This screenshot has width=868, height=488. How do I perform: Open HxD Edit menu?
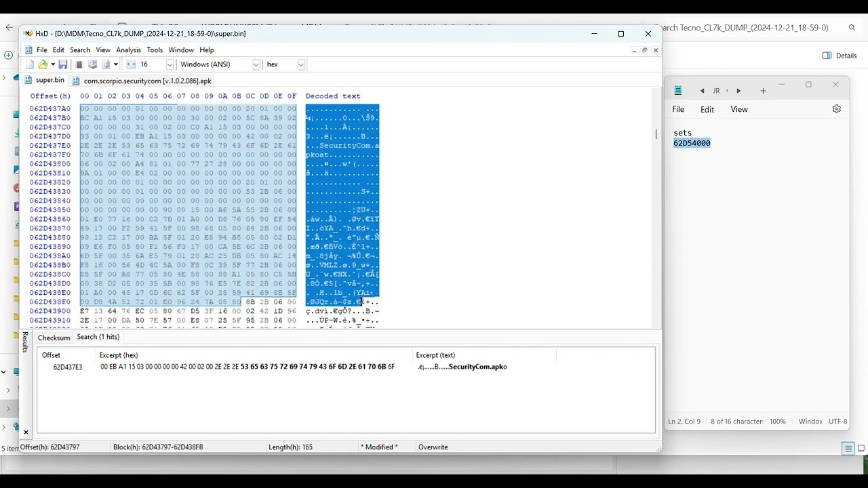tap(58, 50)
